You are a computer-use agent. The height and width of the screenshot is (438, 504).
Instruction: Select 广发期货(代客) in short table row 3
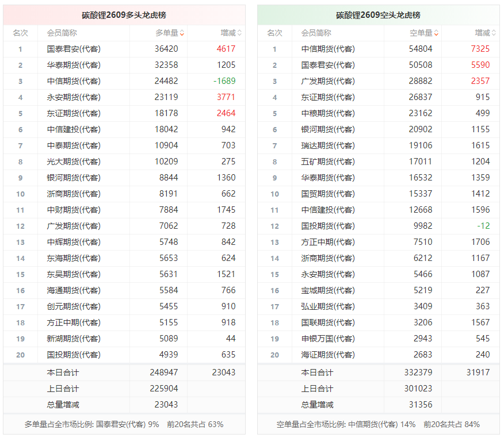tap(328, 81)
